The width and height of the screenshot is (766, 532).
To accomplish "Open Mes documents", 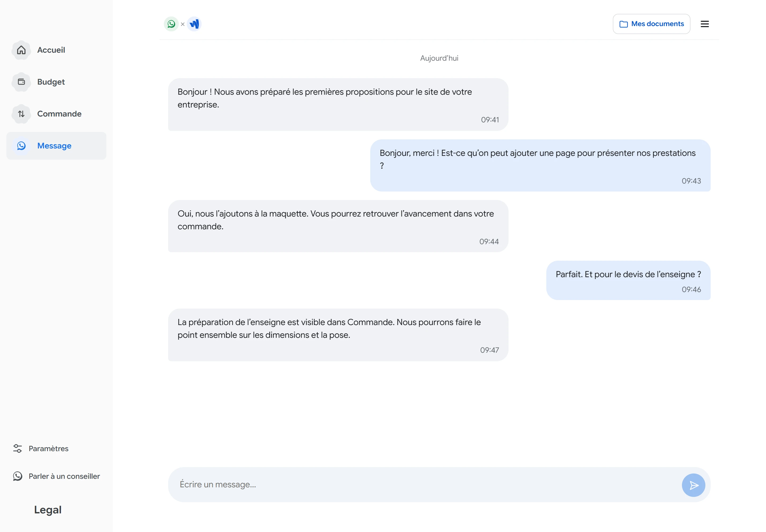I will [651, 24].
